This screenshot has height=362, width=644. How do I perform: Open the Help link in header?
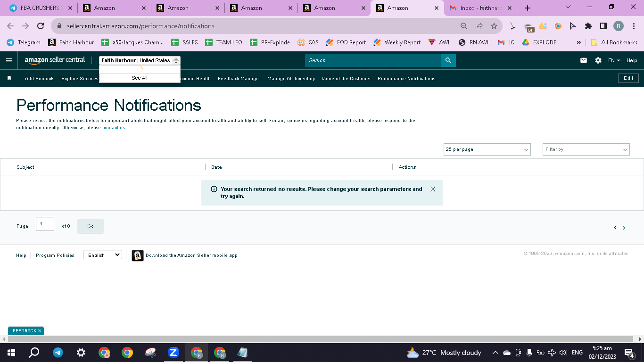coord(632,60)
